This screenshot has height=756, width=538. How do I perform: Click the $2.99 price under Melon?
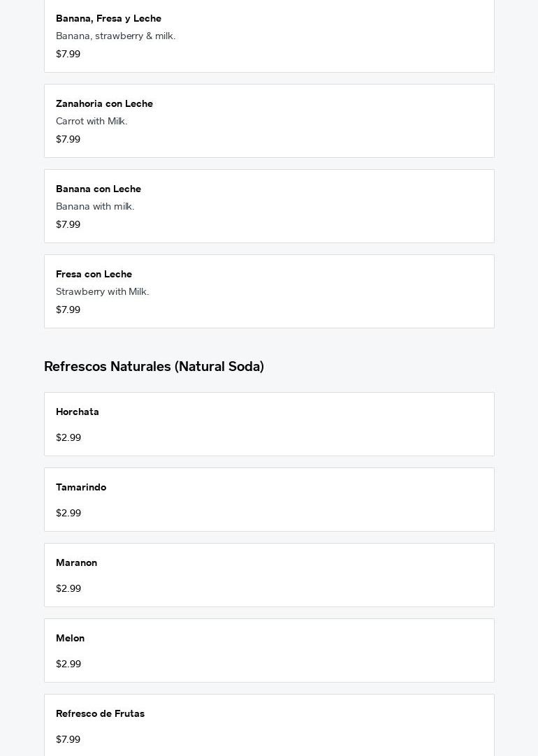[x=68, y=664]
